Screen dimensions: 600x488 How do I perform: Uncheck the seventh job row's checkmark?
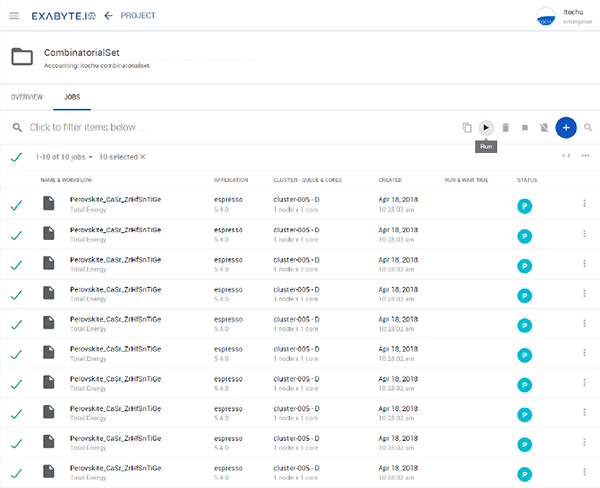[x=16, y=384]
